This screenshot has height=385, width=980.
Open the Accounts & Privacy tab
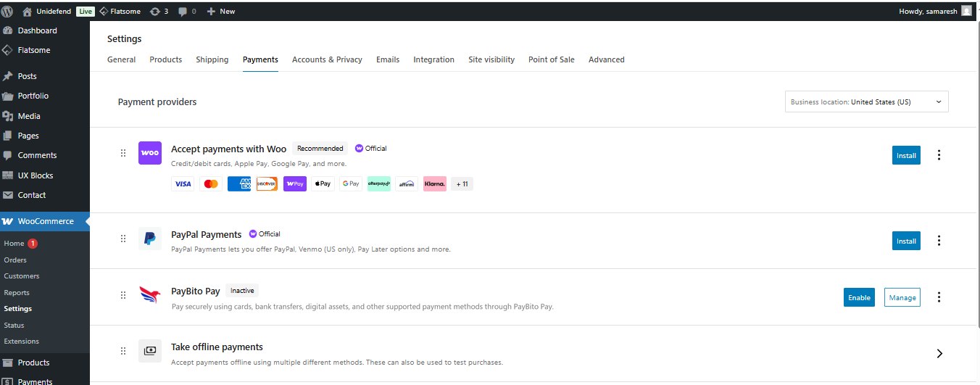pyautogui.click(x=327, y=59)
